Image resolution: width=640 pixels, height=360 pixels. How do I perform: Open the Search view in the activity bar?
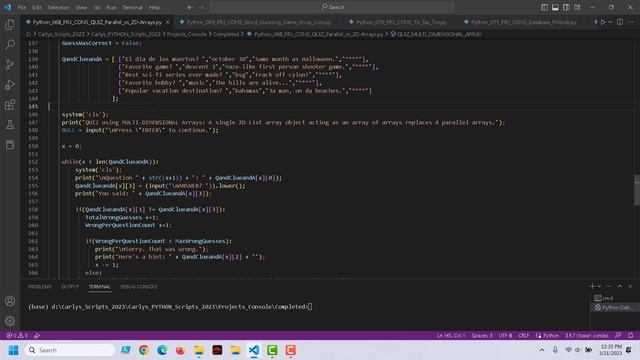[10, 44]
